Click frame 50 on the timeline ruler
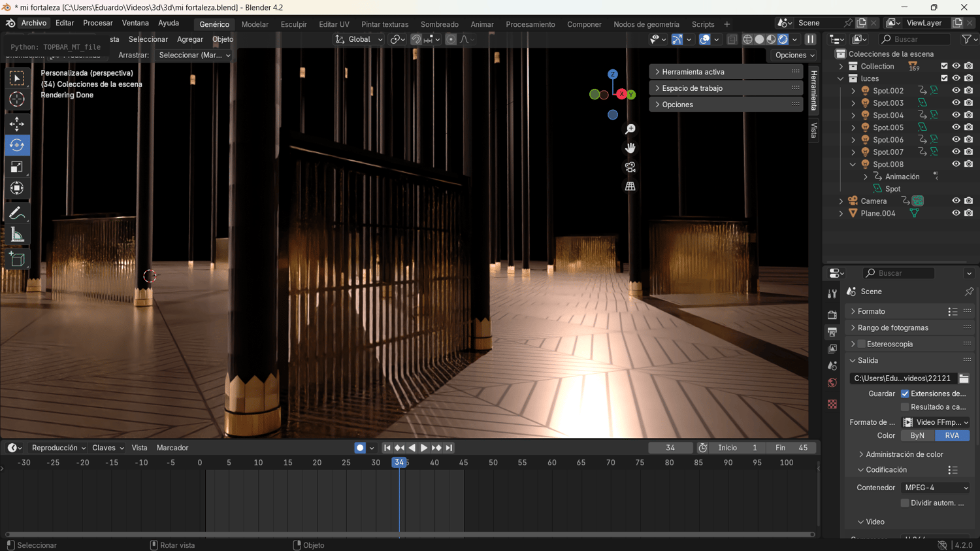 point(493,462)
